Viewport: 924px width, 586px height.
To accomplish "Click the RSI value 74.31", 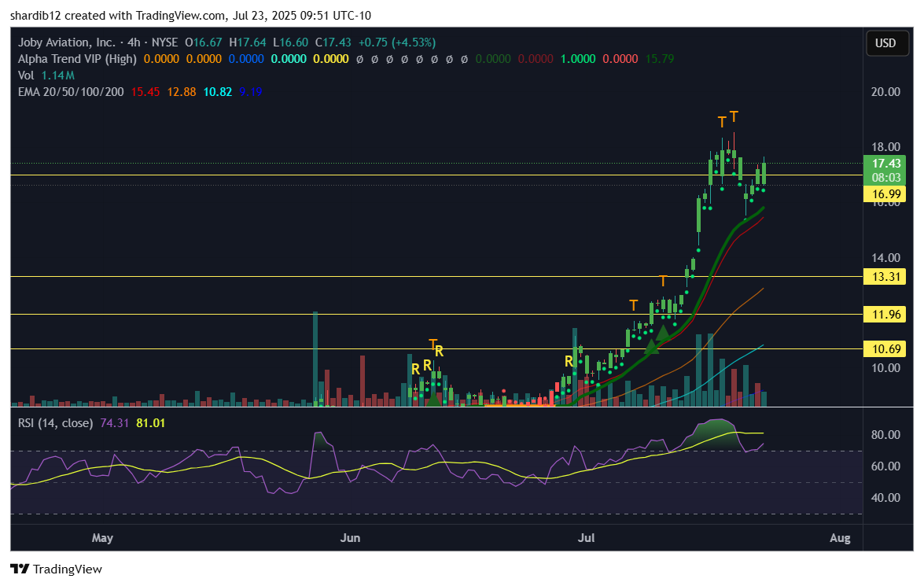I will click(114, 423).
